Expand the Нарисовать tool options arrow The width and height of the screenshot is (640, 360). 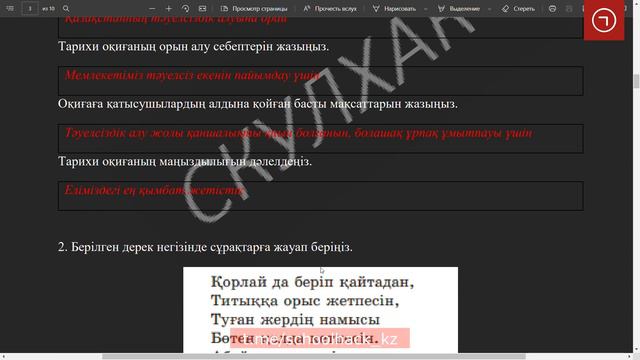click(x=426, y=9)
